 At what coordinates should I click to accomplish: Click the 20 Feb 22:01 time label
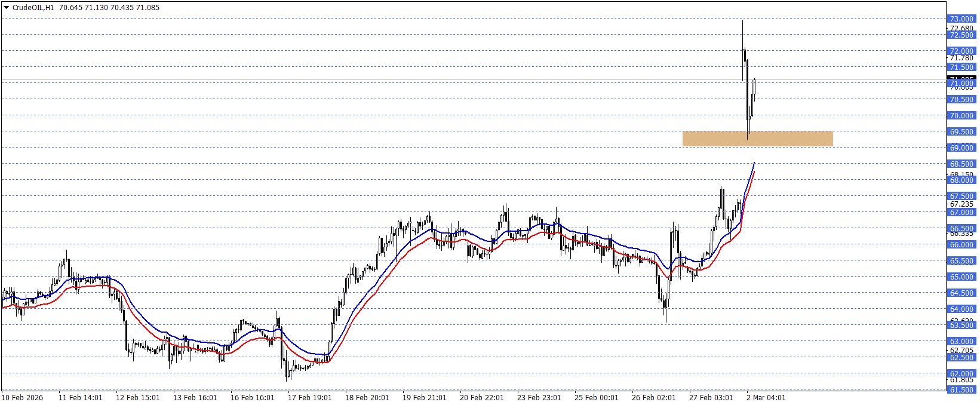pyautogui.click(x=481, y=398)
